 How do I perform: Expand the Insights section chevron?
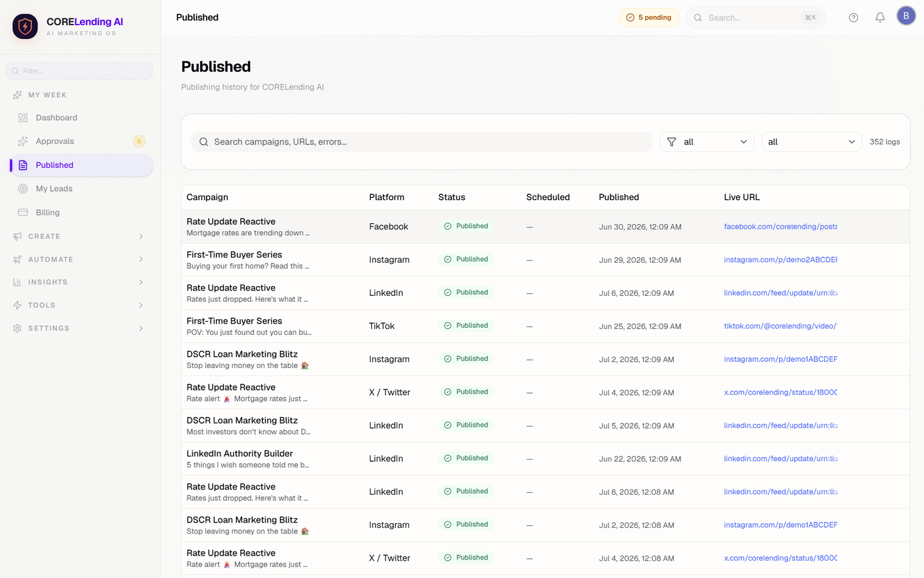click(x=141, y=282)
